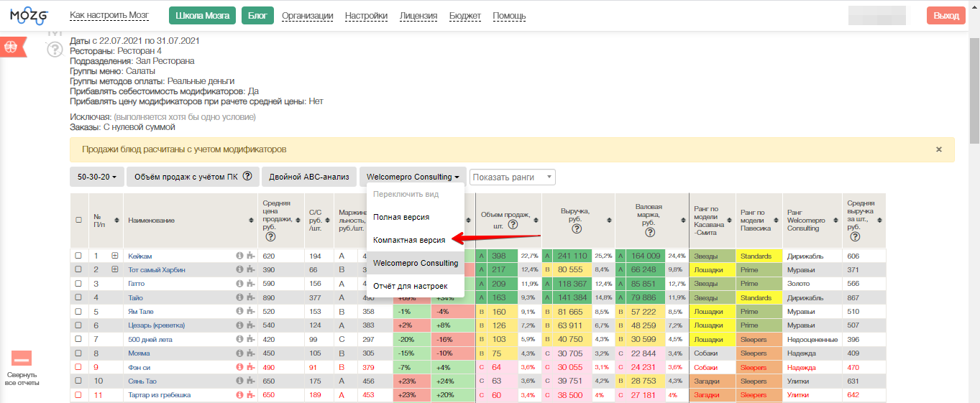Viewport: 980px width, 403px height.
Task: Tick the checkbox for row 3 Гатто
Action: click(78, 284)
